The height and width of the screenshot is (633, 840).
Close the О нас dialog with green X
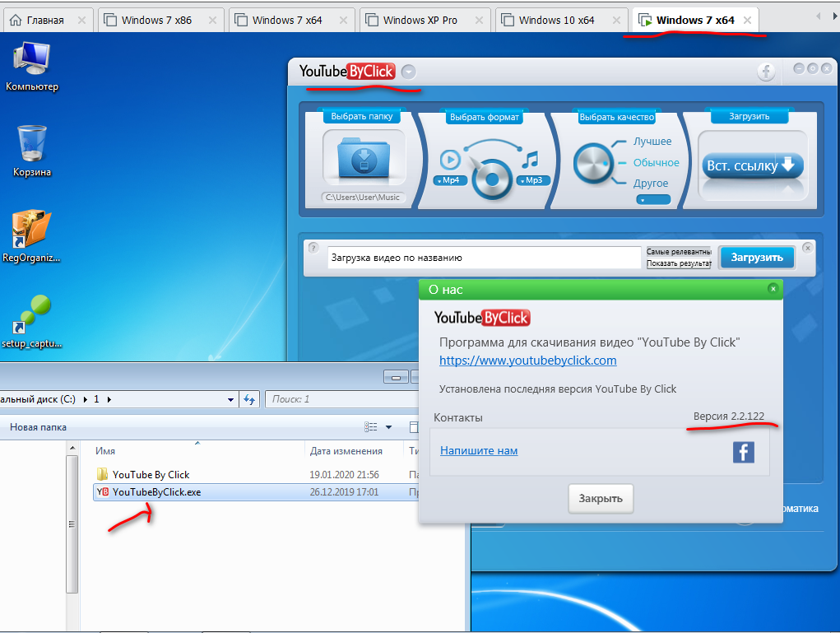[x=773, y=289]
